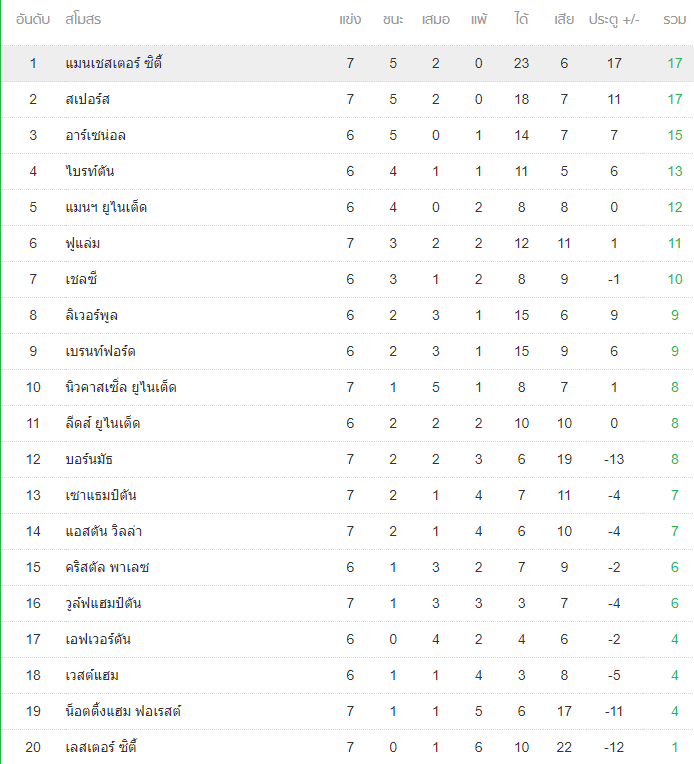The height and width of the screenshot is (764, 694).
Task: Select เบรนท์ฟอร์ด in the table
Action: coord(100,351)
